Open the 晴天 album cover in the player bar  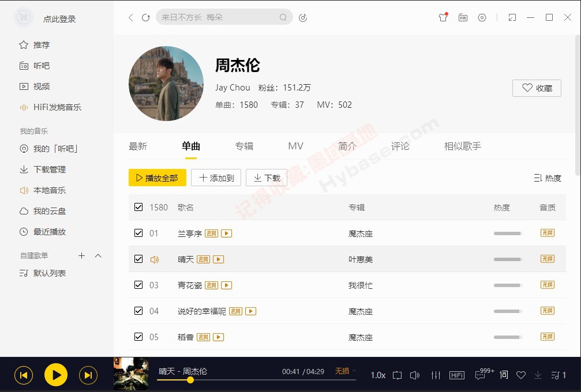(131, 374)
